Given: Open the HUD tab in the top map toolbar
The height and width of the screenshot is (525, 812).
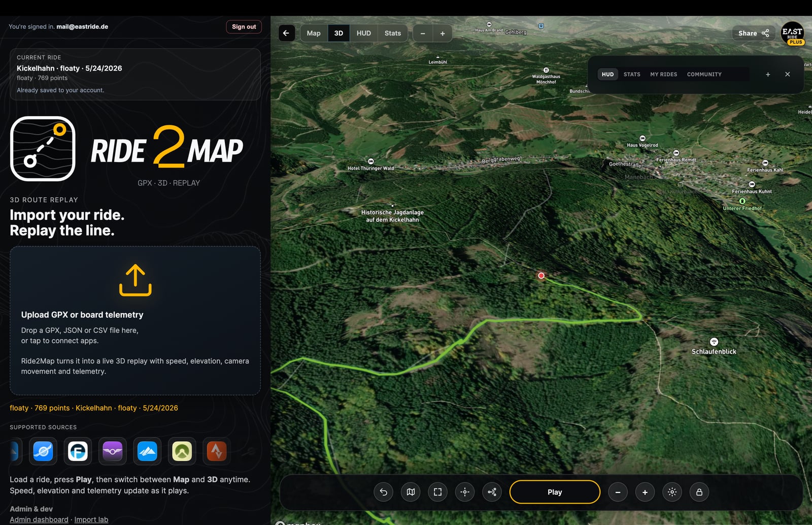Looking at the screenshot, I should pyautogui.click(x=363, y=33).
